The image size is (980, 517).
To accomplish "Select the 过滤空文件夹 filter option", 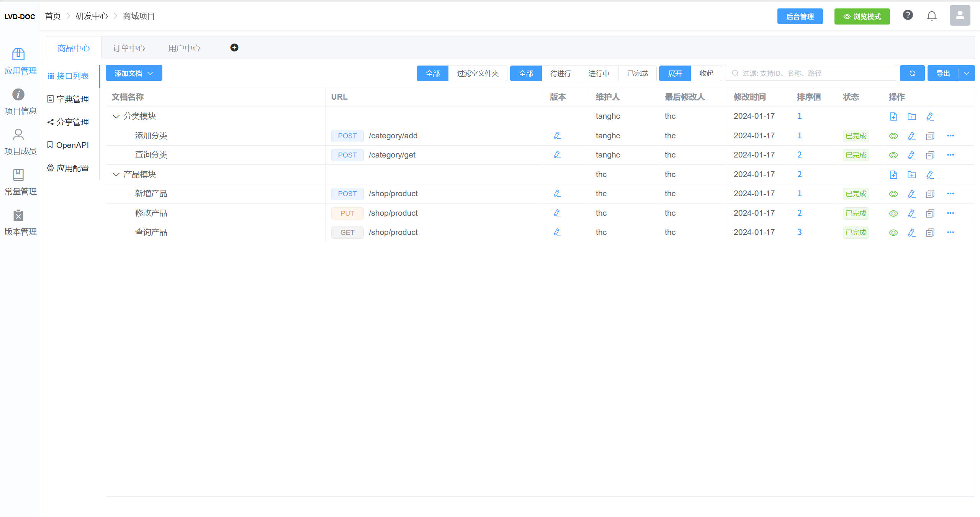I will pos(478,73).
